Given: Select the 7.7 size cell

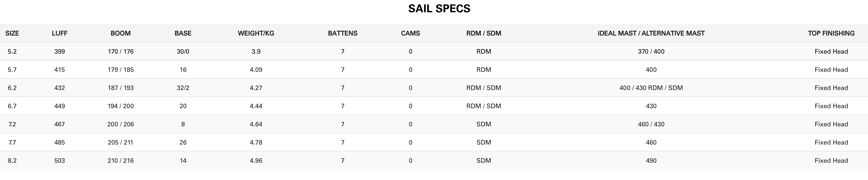Looking at the screenshot, I should pyautogui.click(x=12, y=142).
